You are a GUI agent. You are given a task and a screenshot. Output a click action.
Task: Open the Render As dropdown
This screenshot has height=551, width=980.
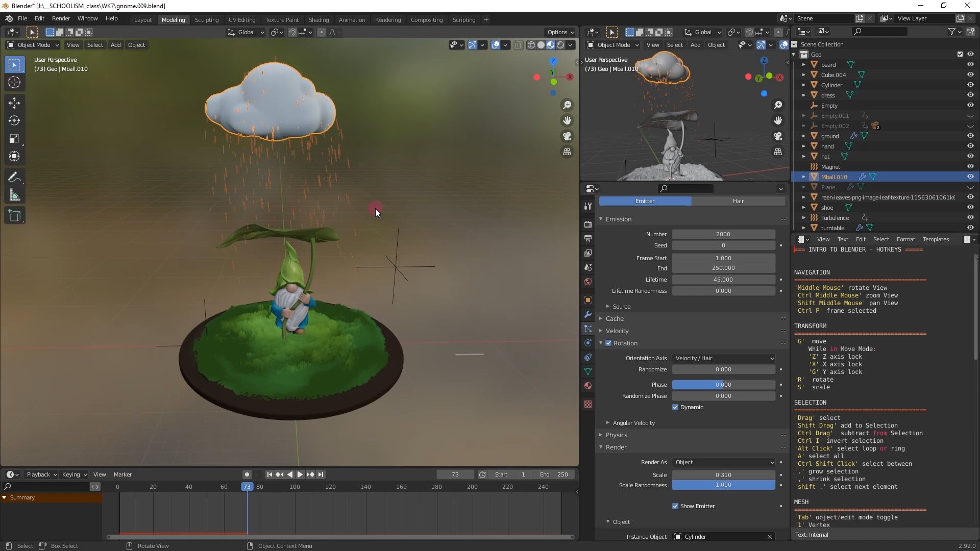coord(723,462)
